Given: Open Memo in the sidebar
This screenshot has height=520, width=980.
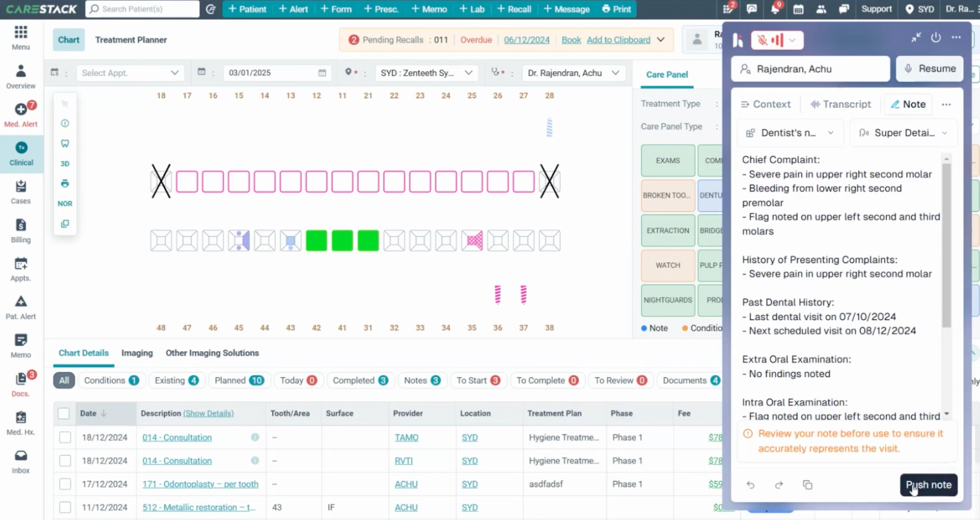Looking at the screenshot, I should coord(21,346).
